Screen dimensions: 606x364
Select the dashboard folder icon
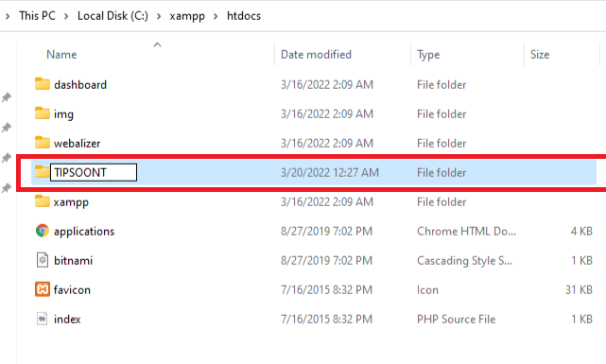(43, 84)
